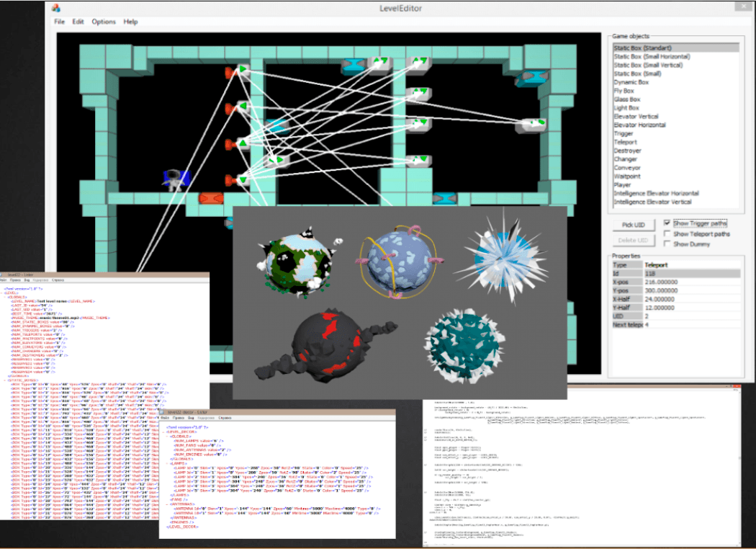Open the Файл menu in level22 Lister
The image size is (756, 549).
3,280
